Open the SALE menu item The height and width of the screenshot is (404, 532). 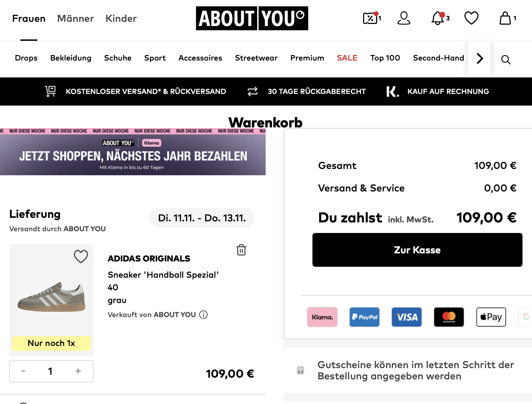pyautogui.click(x=347, y=58)
